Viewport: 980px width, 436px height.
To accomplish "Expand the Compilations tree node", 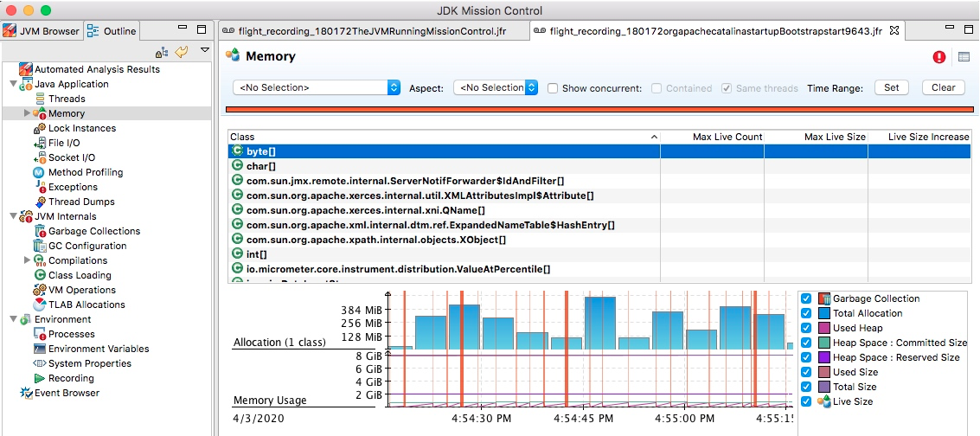I will point(27,260).
